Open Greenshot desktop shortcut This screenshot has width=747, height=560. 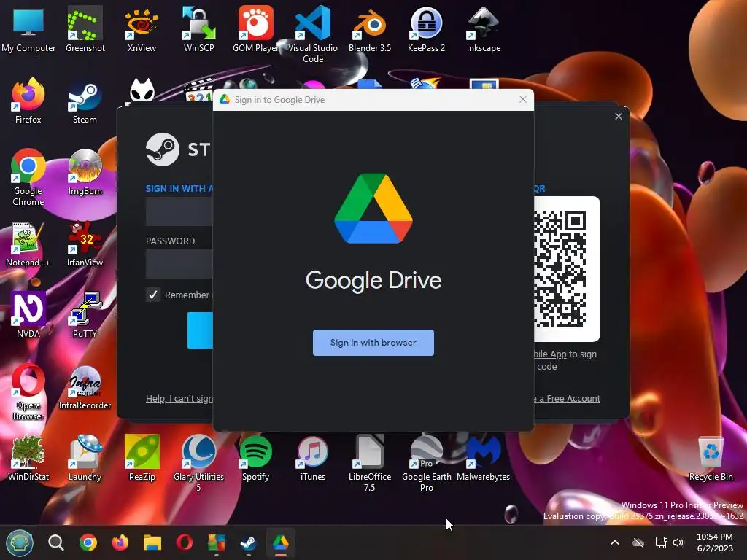85,29
